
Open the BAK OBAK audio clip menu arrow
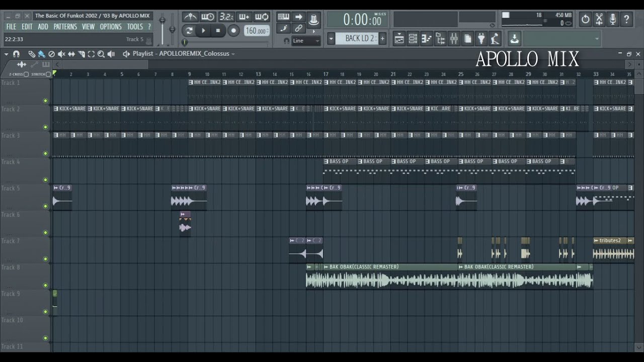[x=326, y=267]
